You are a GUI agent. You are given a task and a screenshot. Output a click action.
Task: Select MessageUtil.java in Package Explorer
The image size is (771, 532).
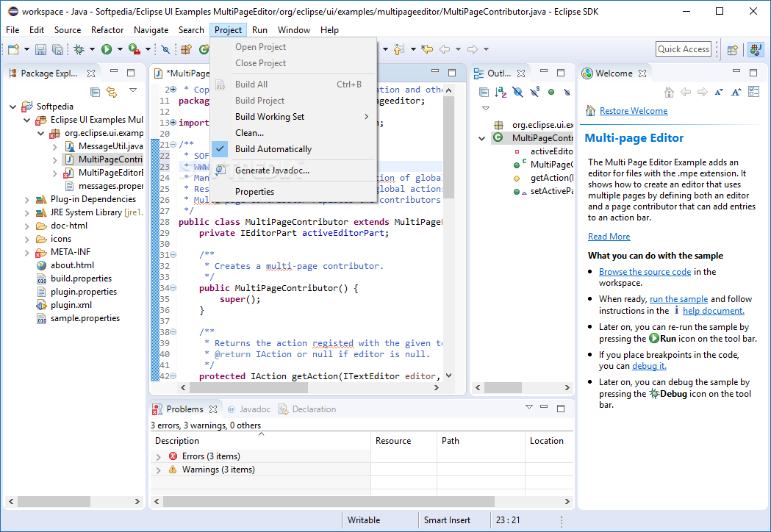(x=104, y=146)
